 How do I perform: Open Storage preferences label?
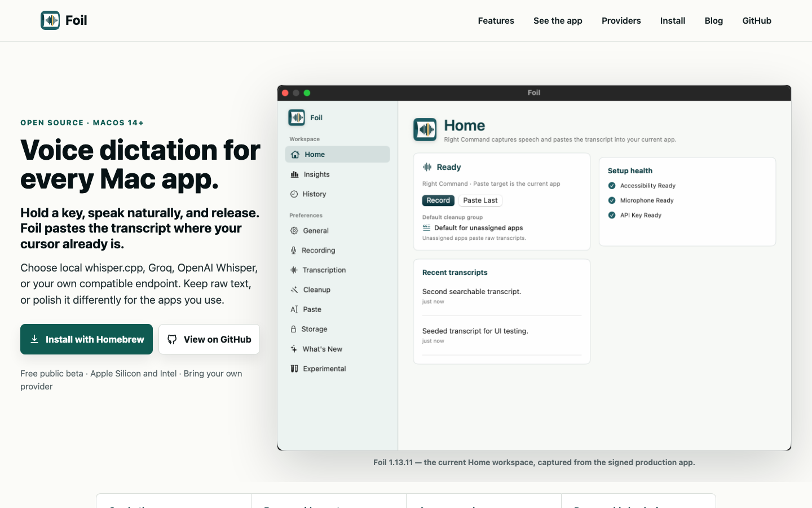tap(314, 329)
